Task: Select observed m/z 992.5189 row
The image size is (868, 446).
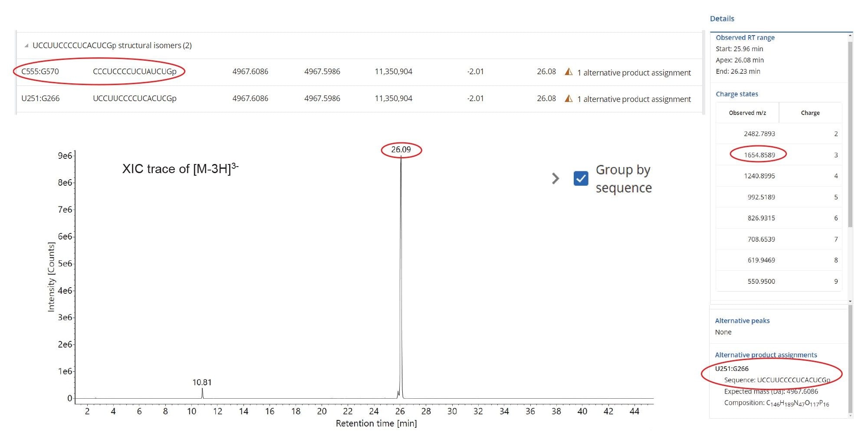Action: point(779,197)
